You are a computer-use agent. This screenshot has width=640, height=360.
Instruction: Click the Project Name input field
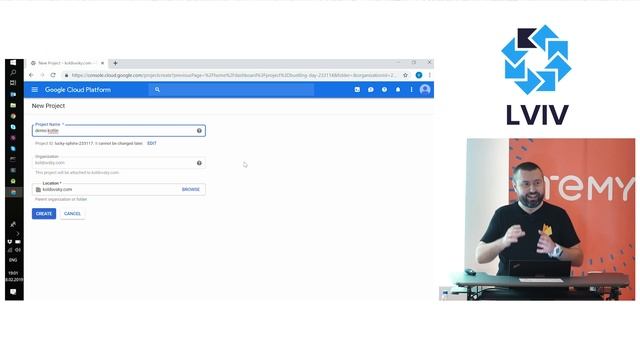click(119, 131)
